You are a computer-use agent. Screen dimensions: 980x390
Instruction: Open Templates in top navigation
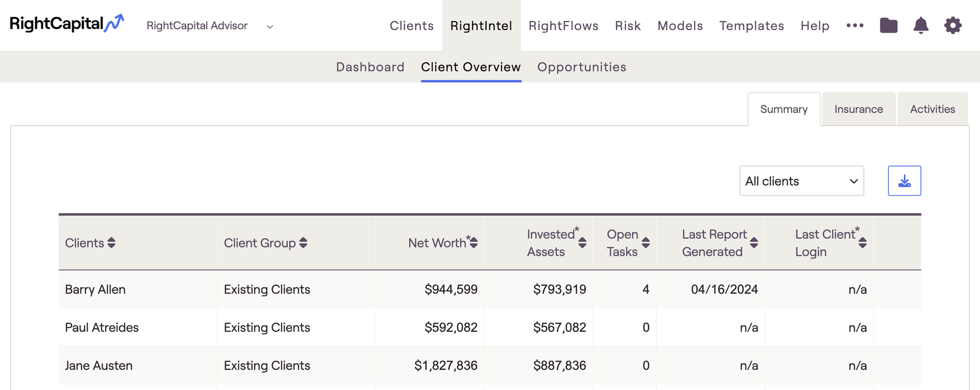752,26
